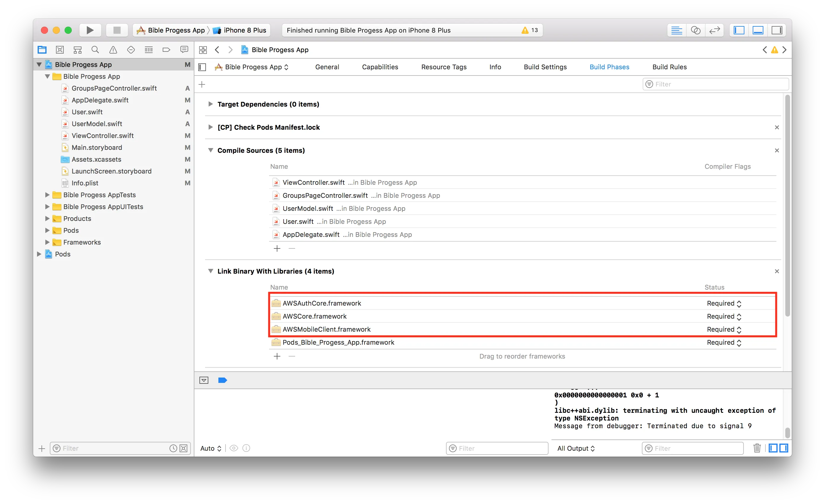Switch to the General tab
The height and width of the screenshot is (504, 825).
pyautogui.click(x=327, y=67)
